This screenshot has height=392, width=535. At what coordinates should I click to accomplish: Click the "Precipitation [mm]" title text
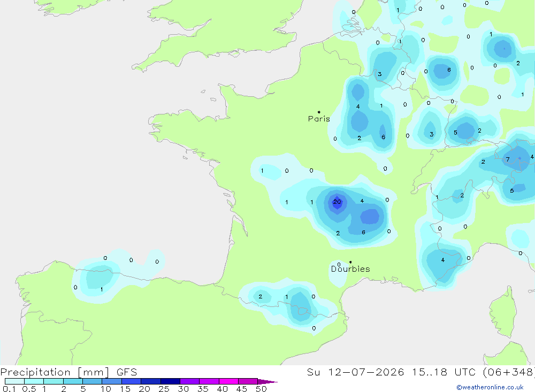pyautogui.click(x=55, y=372)
